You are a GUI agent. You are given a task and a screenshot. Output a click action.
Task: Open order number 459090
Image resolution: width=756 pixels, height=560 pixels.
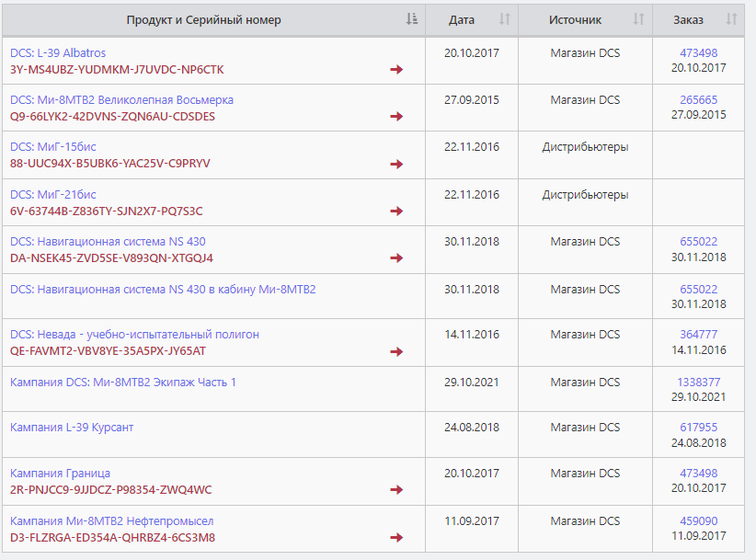point(699,521)
